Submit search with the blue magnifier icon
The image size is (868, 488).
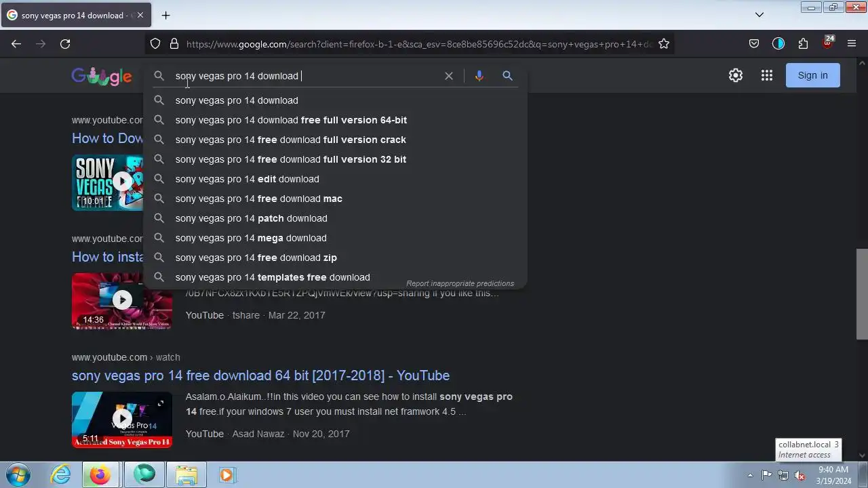[x=507, y=76]
